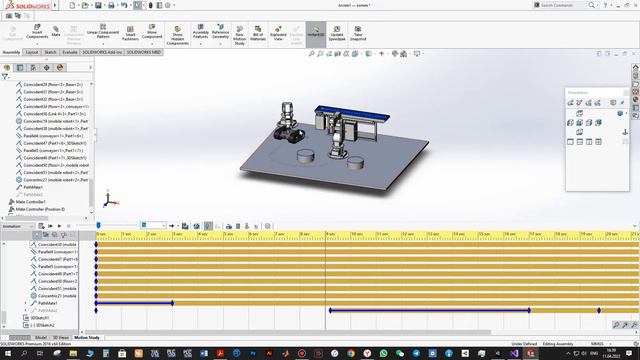Click the horizontal timeline scrollbar
This screenshot has width=640, height=360.
point(287,332)
